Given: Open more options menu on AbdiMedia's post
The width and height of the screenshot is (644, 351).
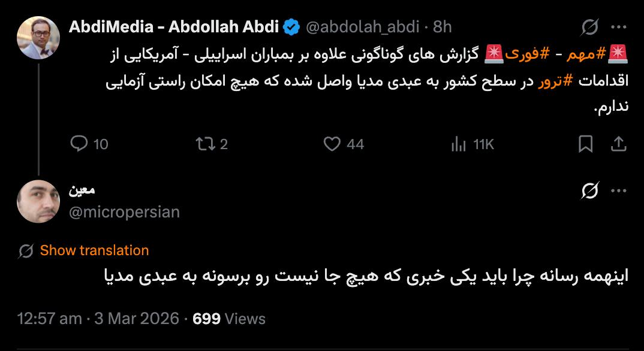Looking at the screenshot, I should point(618,27).
